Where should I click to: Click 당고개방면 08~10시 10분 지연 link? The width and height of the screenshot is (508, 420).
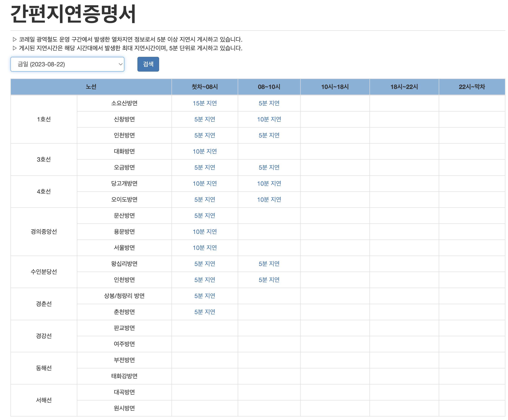(x=269, y=184)
